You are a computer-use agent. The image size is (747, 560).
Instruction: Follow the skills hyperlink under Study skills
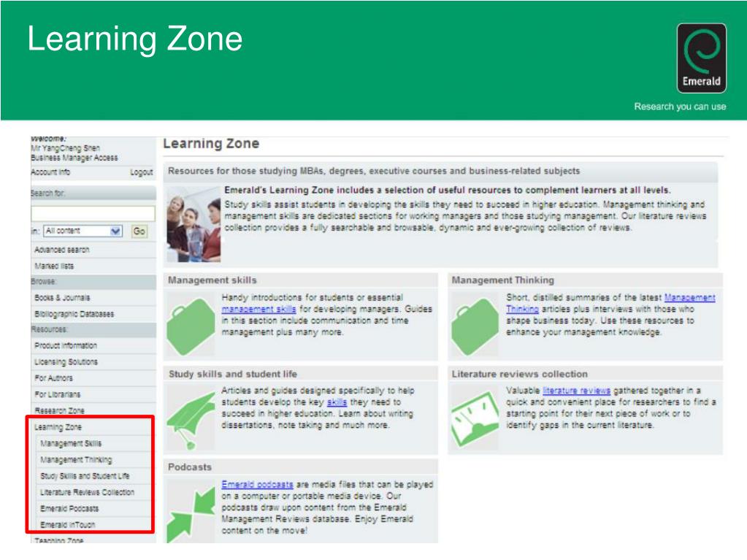coord(337,402)
